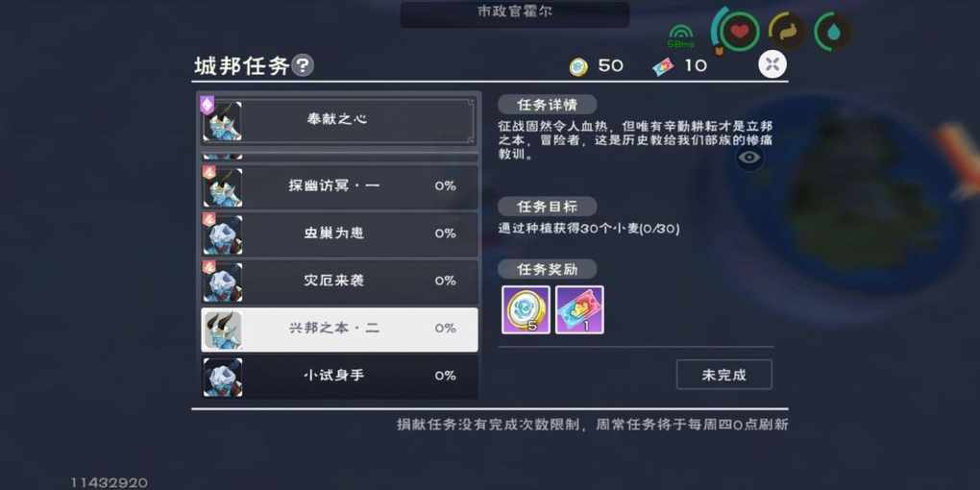The width and height of the screenshot is (980, 490).
Task: Select the 奉献之心 quest entry
Action: click(x=338, y=121)
